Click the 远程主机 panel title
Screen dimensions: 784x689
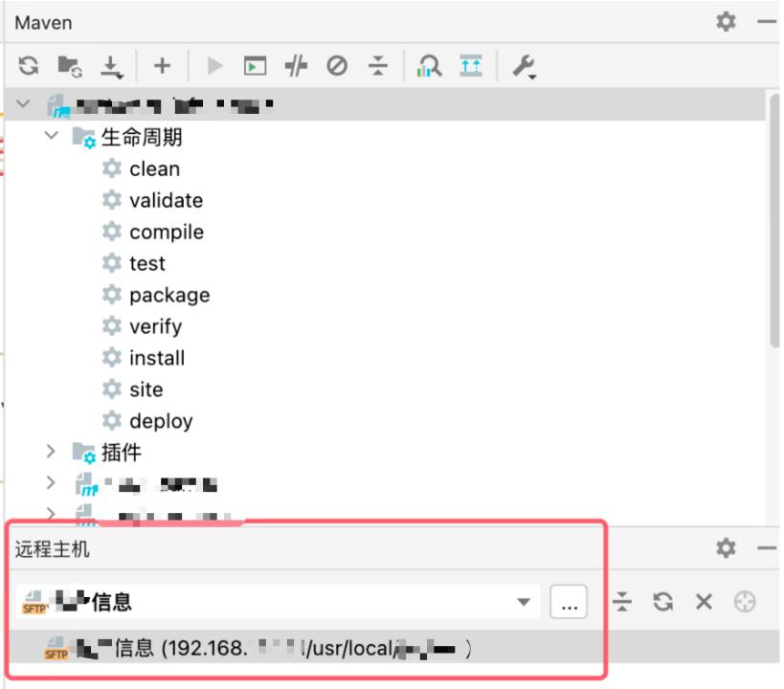click(52, 549)
